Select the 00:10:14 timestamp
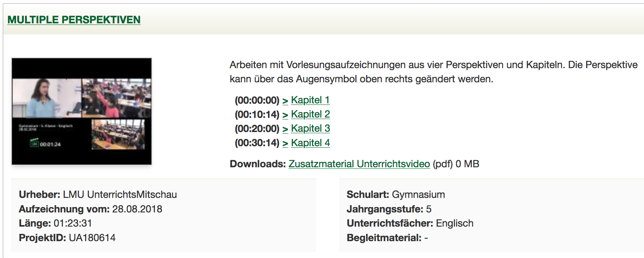Viewport: 644px width, 258px height. [x=257, y=114]
